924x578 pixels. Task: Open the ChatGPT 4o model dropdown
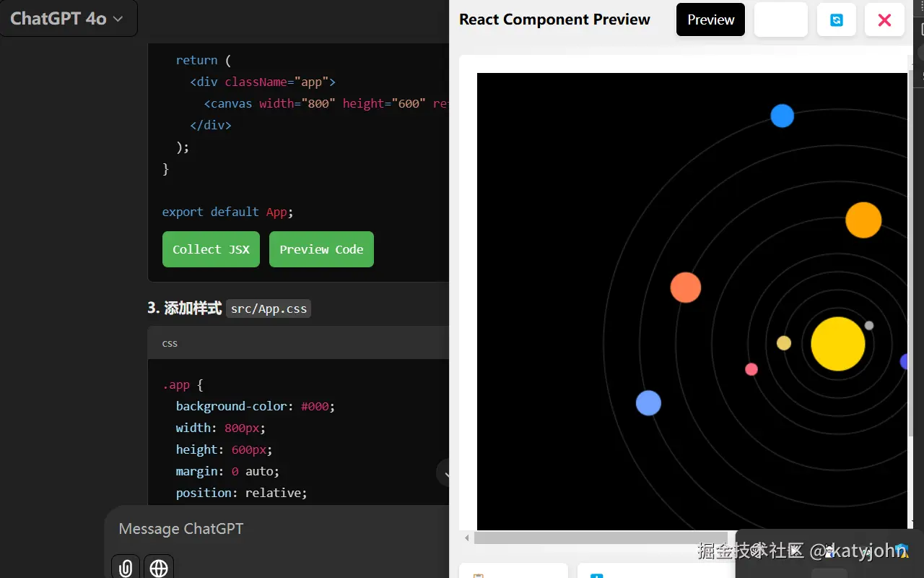(67, 19)
